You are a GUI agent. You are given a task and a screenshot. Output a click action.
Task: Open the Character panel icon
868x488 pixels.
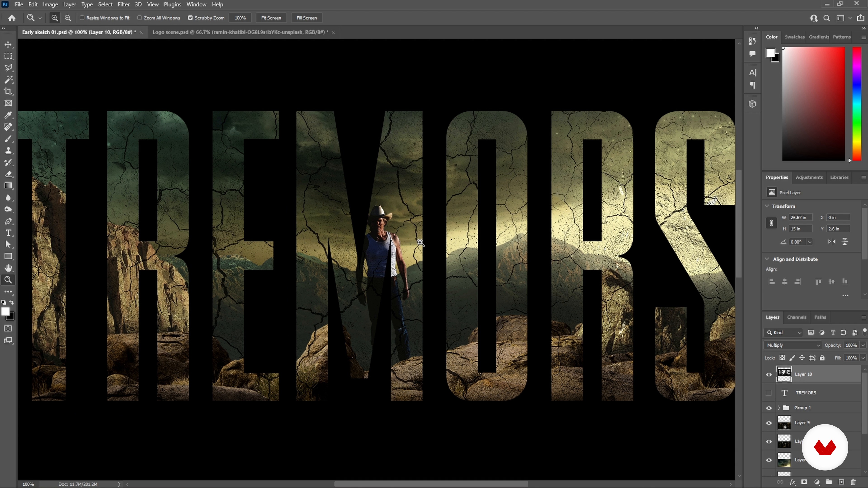tap(752, 72)
